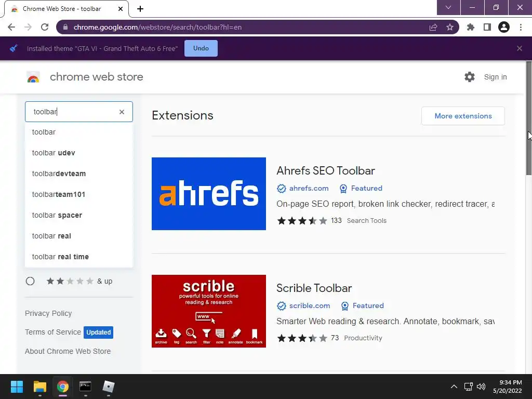Click the Chrome taskbar icon
Image resolution: width=532 pixels, height=399 pixels.
pos(62,387)
